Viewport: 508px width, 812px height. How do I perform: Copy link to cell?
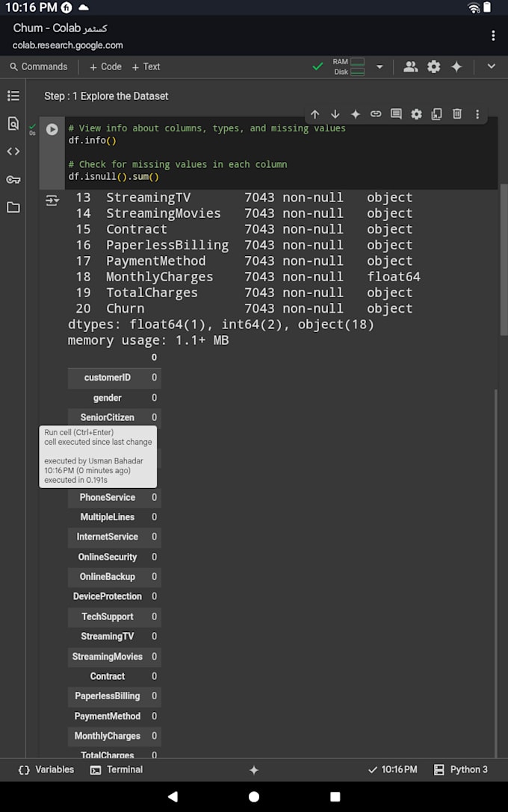tap(376, 114)
